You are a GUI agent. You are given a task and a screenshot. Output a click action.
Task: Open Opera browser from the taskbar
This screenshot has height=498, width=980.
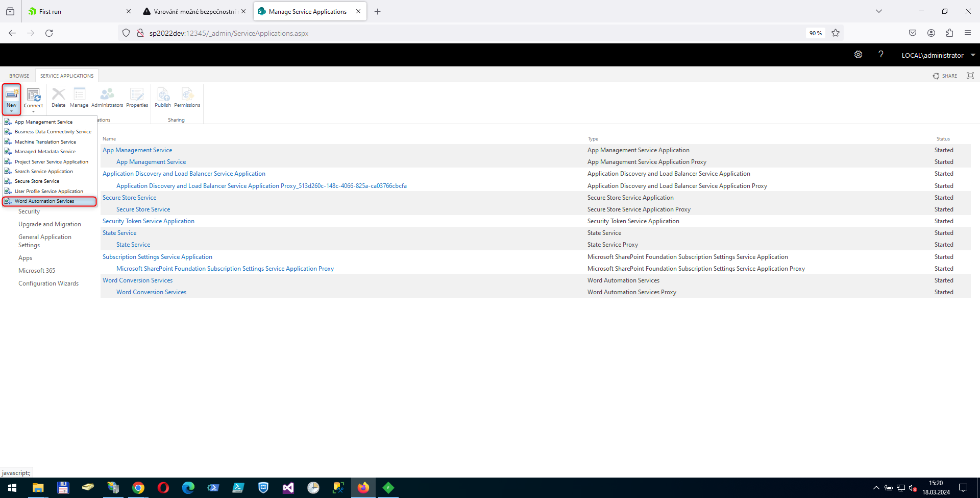click(163, 488)
